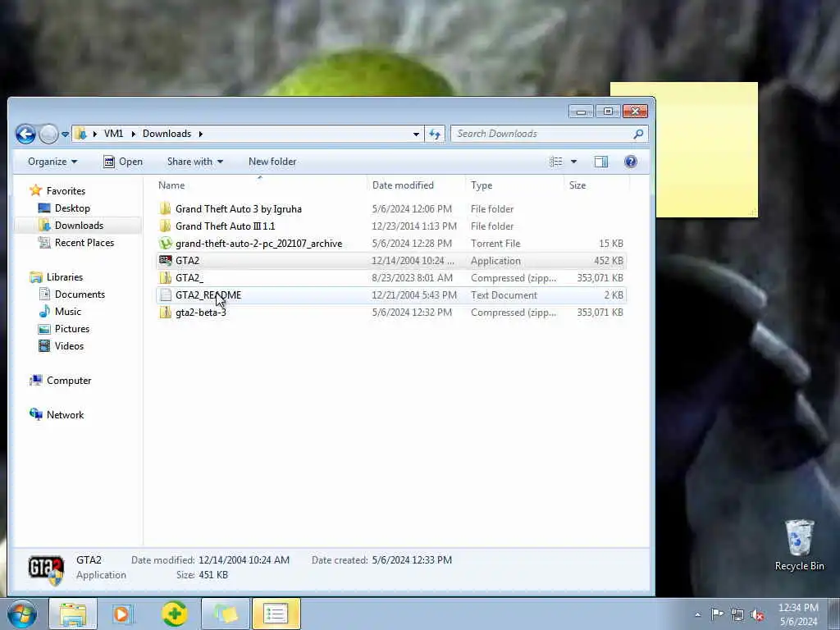Open the Windows Start menu

(21, 614)
